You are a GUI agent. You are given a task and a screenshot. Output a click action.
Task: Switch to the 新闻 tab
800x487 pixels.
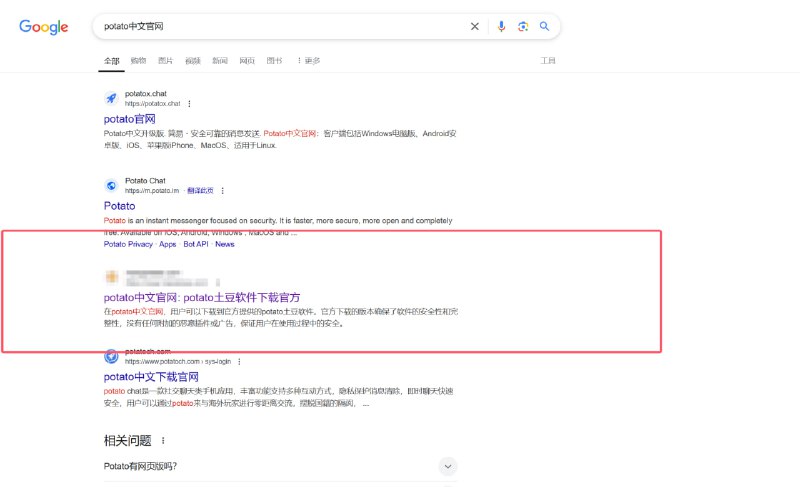220,61
